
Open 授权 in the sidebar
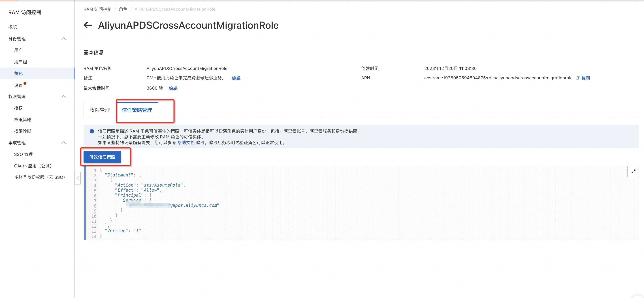[x=18, y=108]
